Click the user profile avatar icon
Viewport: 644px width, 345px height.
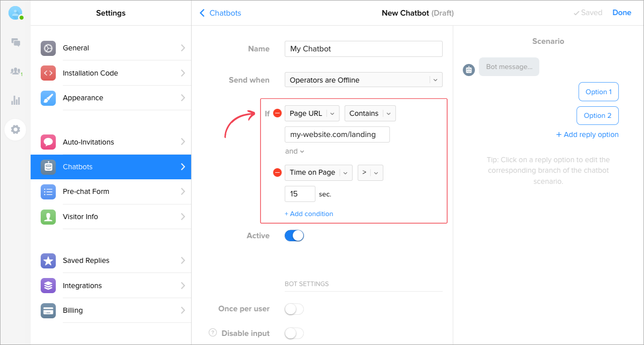[x=16, y=13]
